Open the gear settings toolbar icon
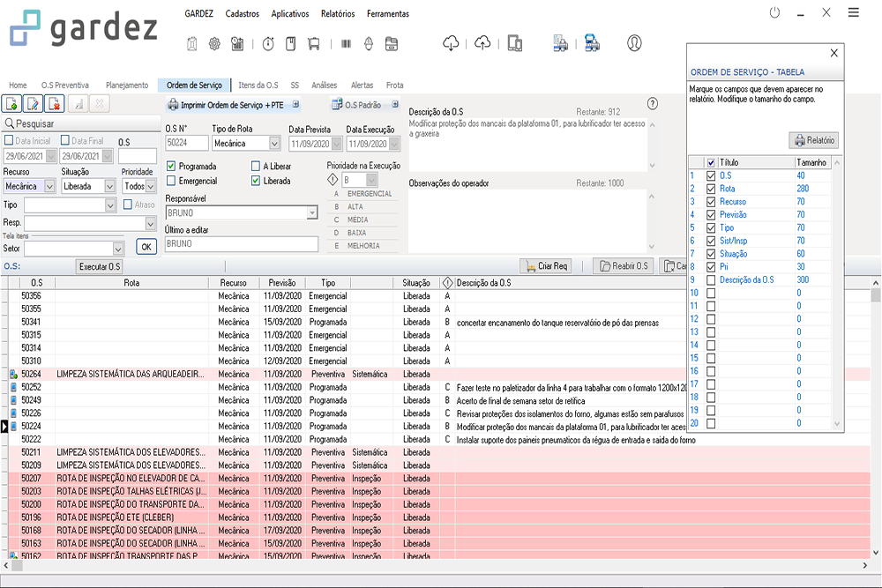This screenshot has width=882, height=588. click(x=214, y=44)
